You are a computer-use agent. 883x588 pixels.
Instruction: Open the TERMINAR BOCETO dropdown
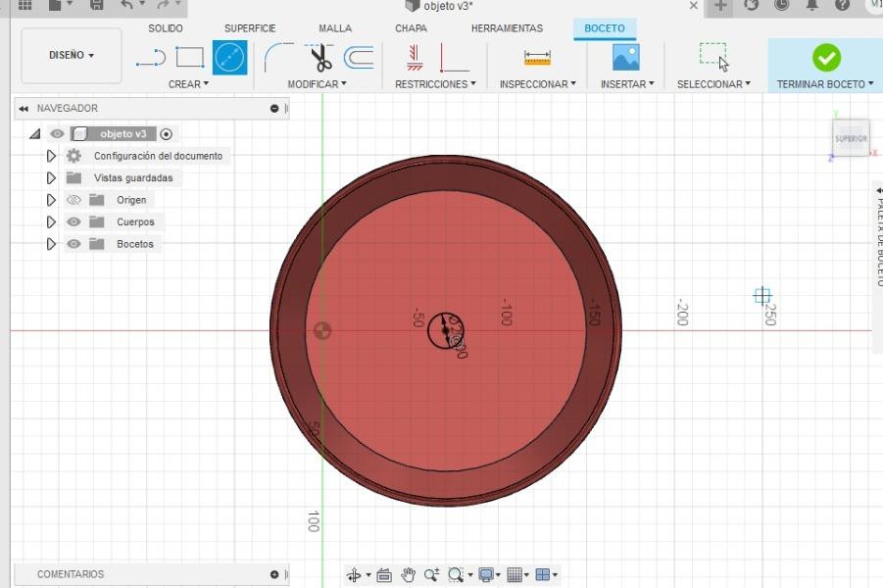click(x=825, y=84)
